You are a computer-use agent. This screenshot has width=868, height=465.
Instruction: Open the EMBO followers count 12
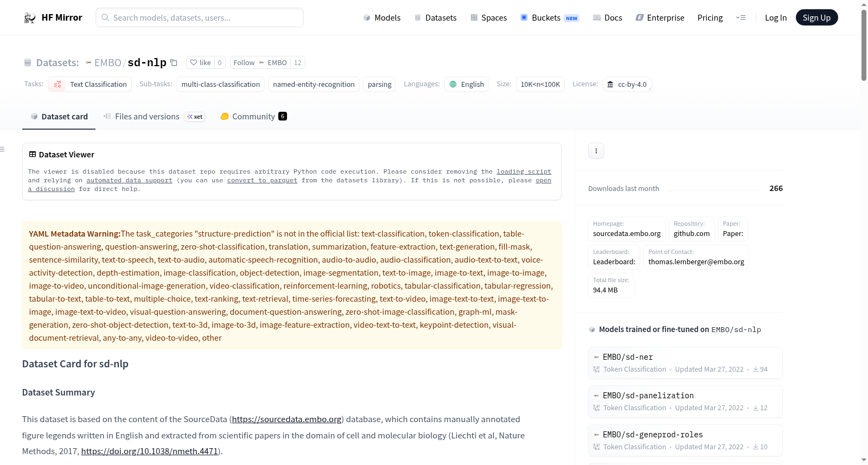[x=298, y=62]
